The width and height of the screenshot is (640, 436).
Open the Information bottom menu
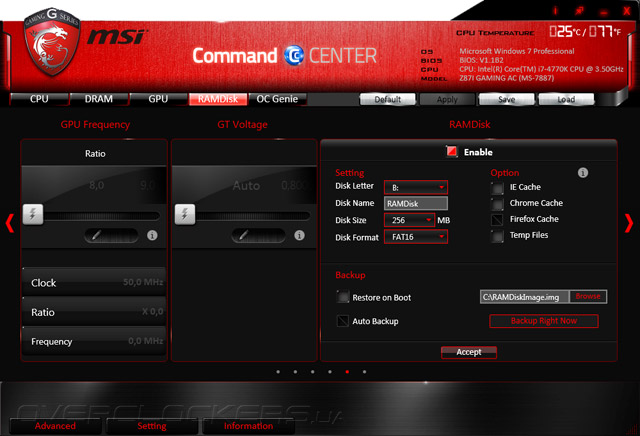click(x=248, y=426)
